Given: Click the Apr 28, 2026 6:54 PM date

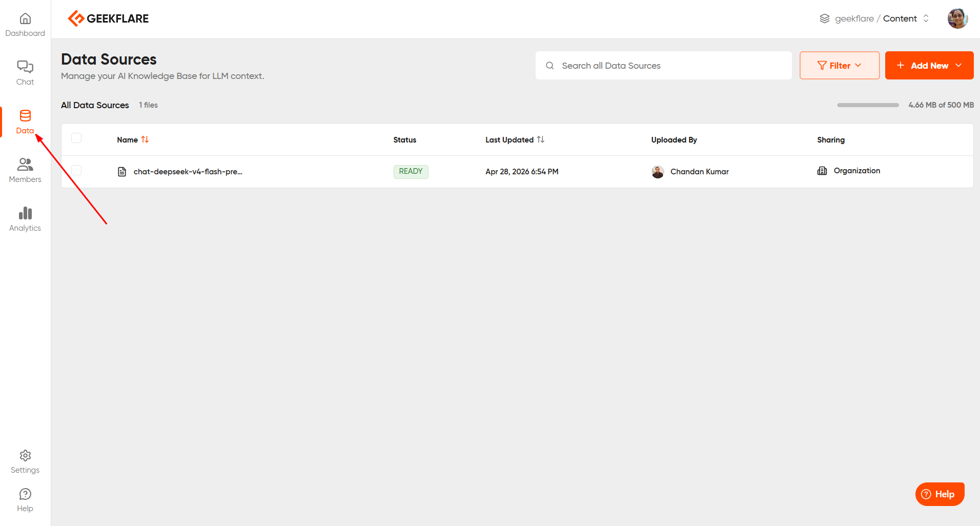Looking at the screenshot, I should click(x=522, y=172).
